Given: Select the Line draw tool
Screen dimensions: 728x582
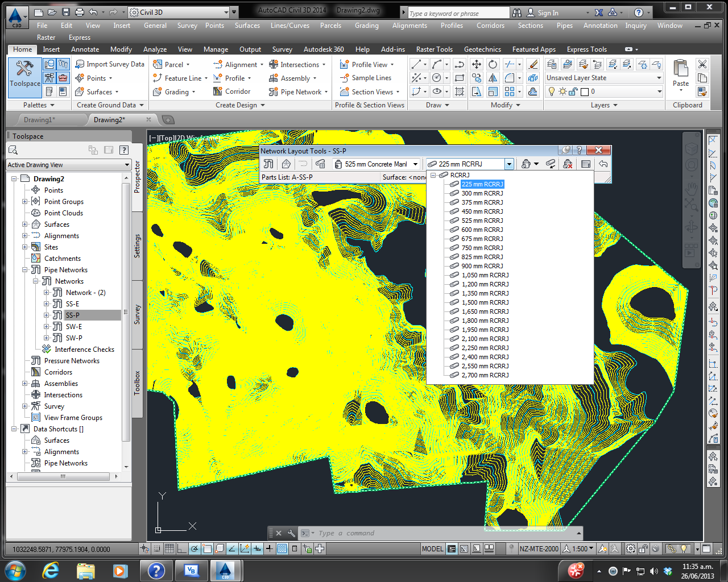Looking at the screenshot, I should tap(416, 64).
